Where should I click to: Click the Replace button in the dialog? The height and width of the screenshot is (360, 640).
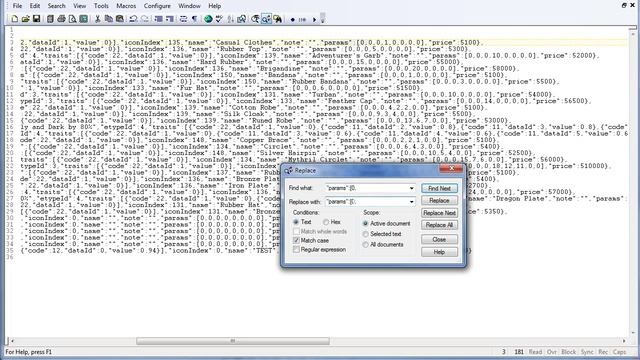[x=439, y=200]
